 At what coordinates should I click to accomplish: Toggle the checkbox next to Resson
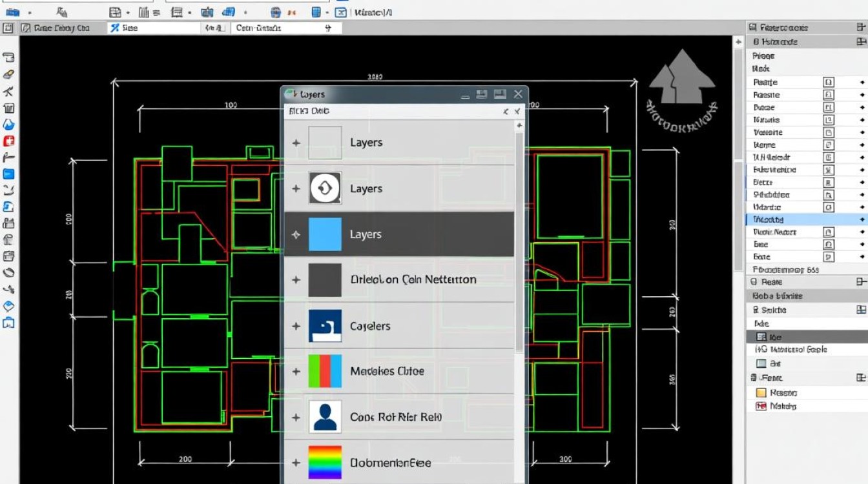point(761,392)
